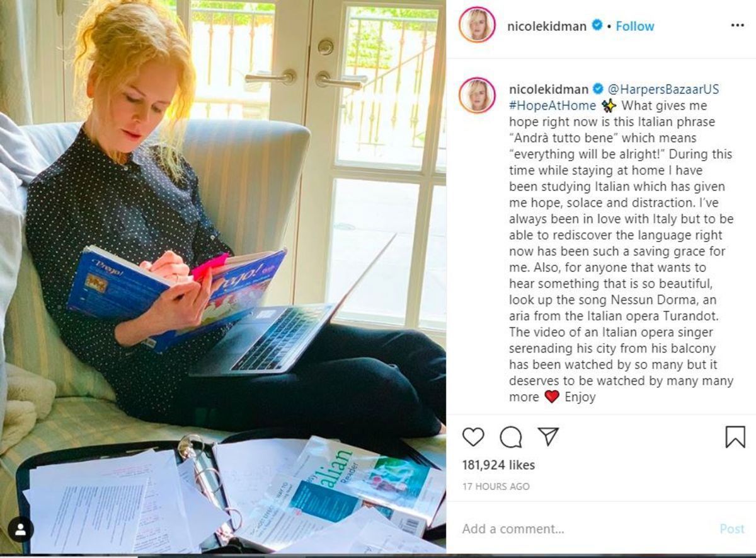The width and height of the screenshot is (756, 558).
Task: Open header profile picture of nicolekidman
Action: (x=477, y=25)
